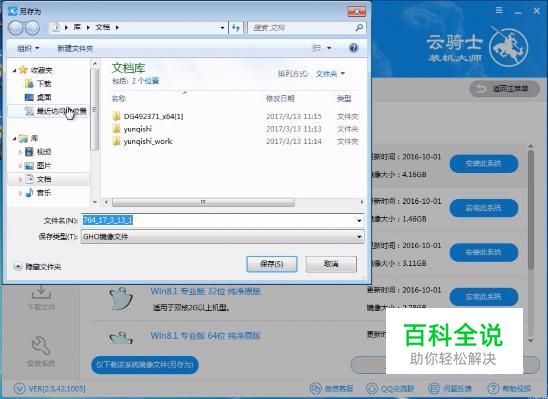Image resolution: width=548 pixels, height=399 pixels.
Task: Click the refresh button beside the address bar
Action: [x=236, y=28]
